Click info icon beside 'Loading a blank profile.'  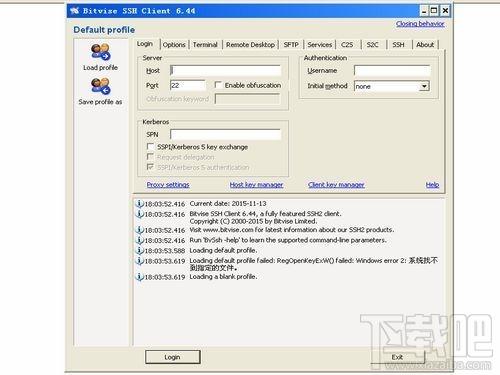point(139,276)
